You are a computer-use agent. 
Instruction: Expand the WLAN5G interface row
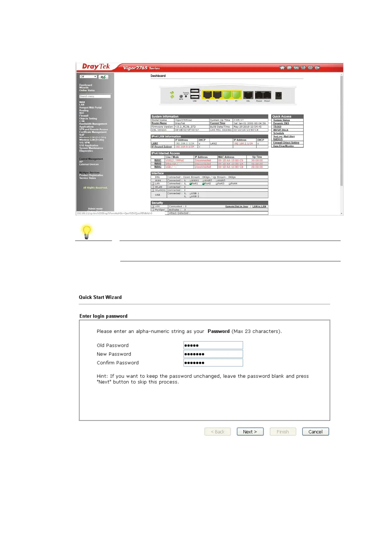coord(153,190)
